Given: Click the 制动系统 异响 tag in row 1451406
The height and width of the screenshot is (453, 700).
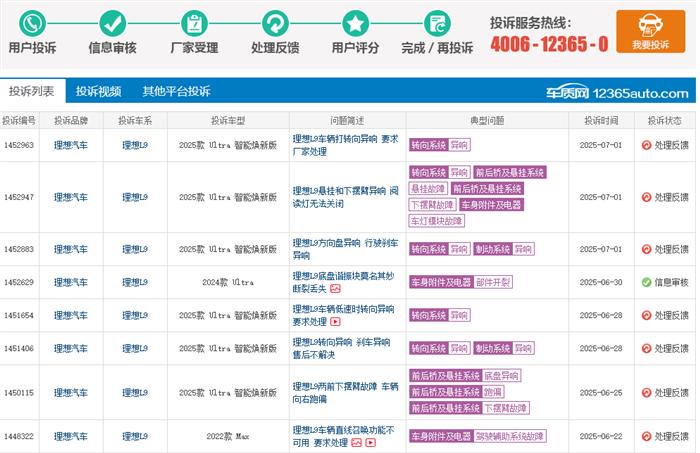Looking at the screenshot, I should coord(504,348).
